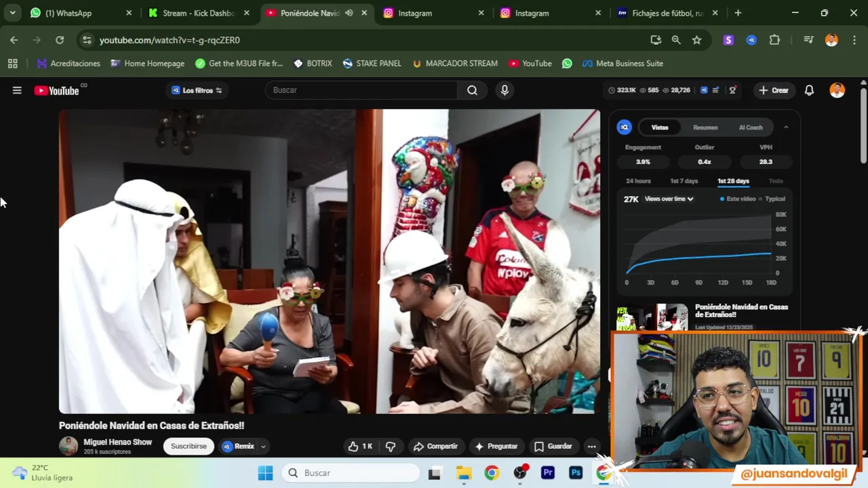The image size is (868, 488).
Task: Bookmark this page with the star
Action: 696,40
